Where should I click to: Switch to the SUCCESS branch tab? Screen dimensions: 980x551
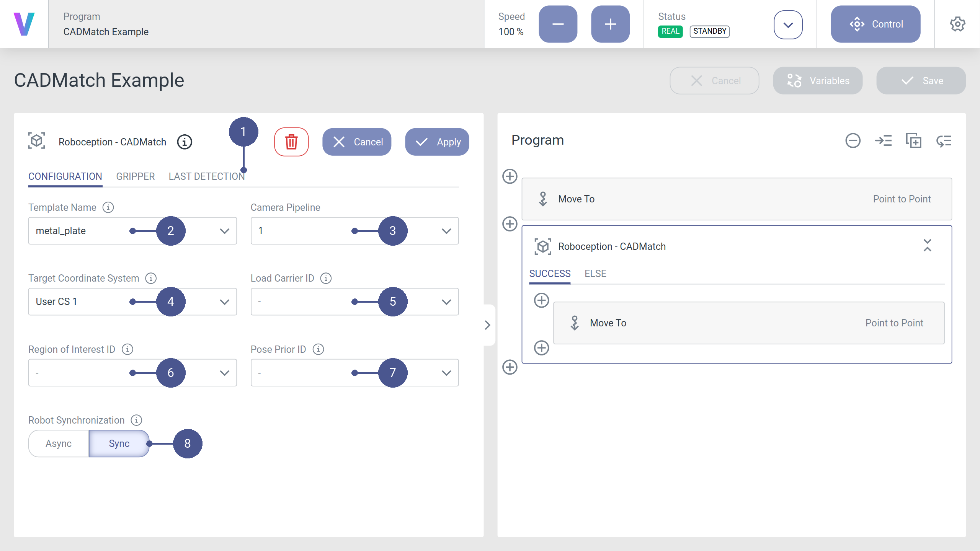pyautogui.click(x=550, y=274)
